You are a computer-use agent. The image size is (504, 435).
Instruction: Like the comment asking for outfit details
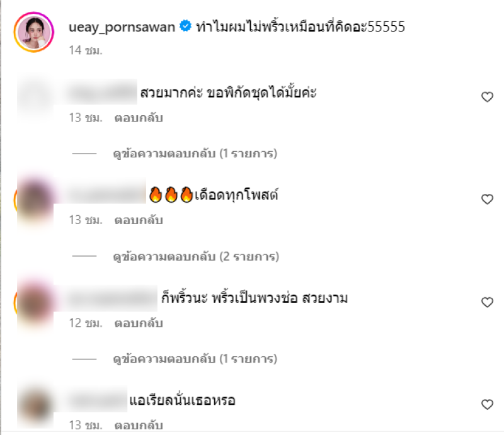(487, 97)
